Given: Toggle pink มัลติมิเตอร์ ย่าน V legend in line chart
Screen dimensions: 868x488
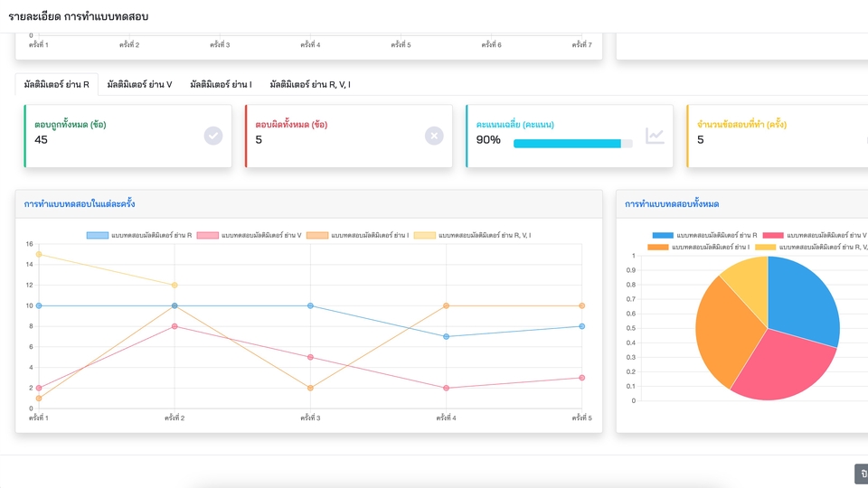Looking at the screenshot, I should click(250, 235).
